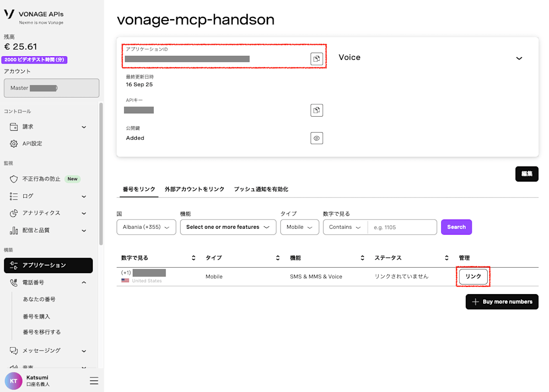549x392 pixels.
Task: Open the Contains filter dropdown
Action: [x=345, y=227]
